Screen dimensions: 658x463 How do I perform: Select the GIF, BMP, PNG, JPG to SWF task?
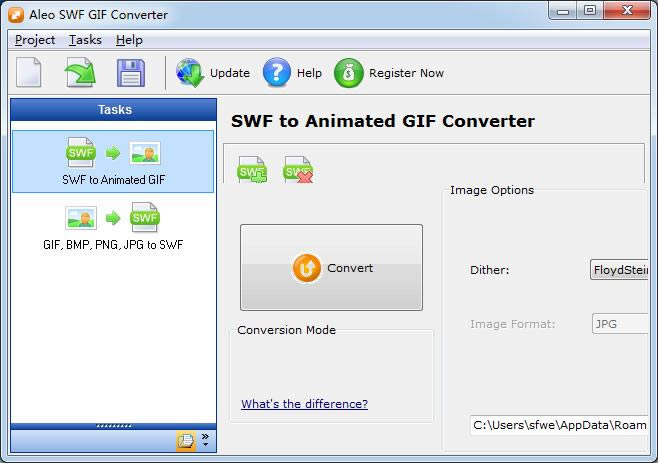113,227
